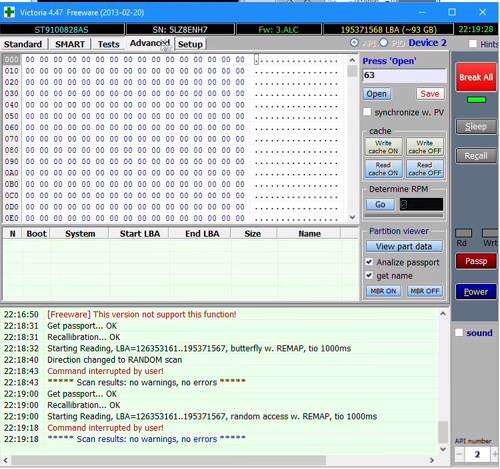Click the Recall button
The height and width of the screenshot is (469, 500).
476,156
